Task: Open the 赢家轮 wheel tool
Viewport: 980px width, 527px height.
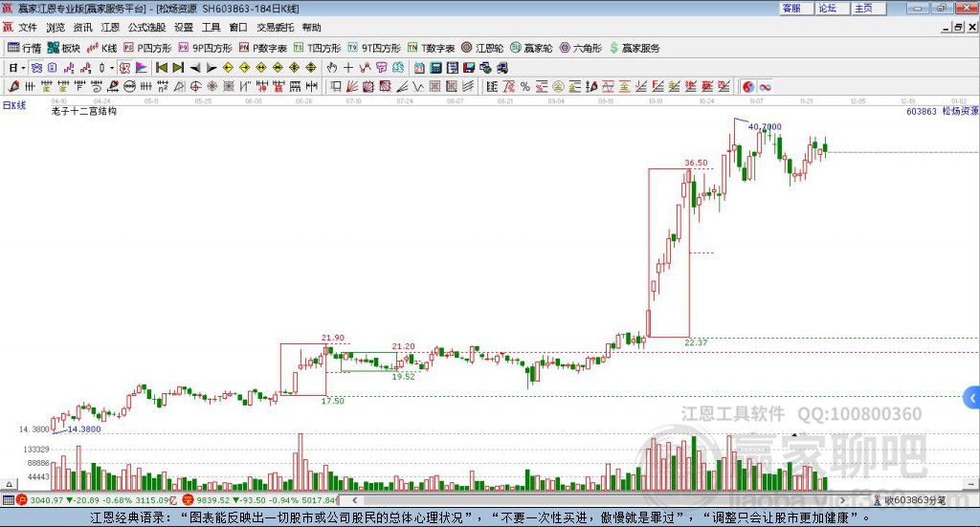Action: pyautogui.click(x=531, y=48)
